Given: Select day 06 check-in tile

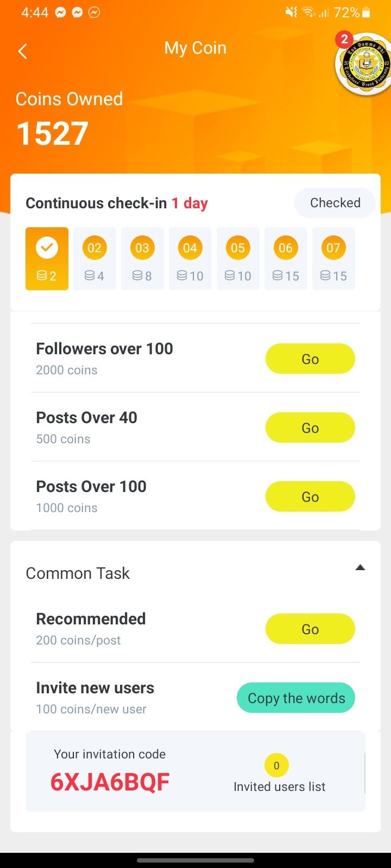Looking at the screenshot, I should click(x=286, y=259).
